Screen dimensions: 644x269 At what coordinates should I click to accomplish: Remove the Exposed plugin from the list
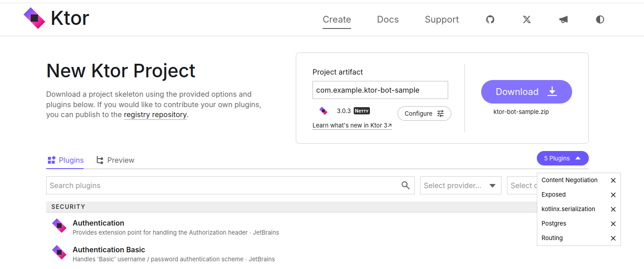[613, 195]
